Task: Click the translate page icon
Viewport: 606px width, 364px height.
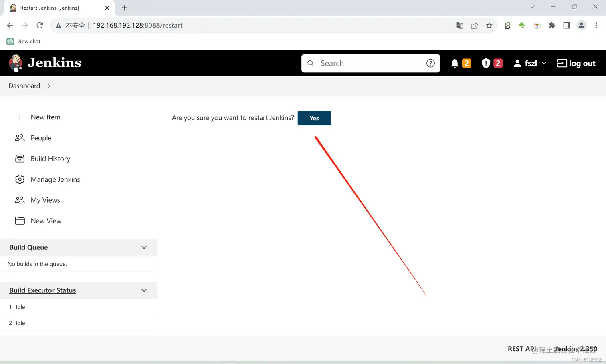Action: click(x=459, y=26)
